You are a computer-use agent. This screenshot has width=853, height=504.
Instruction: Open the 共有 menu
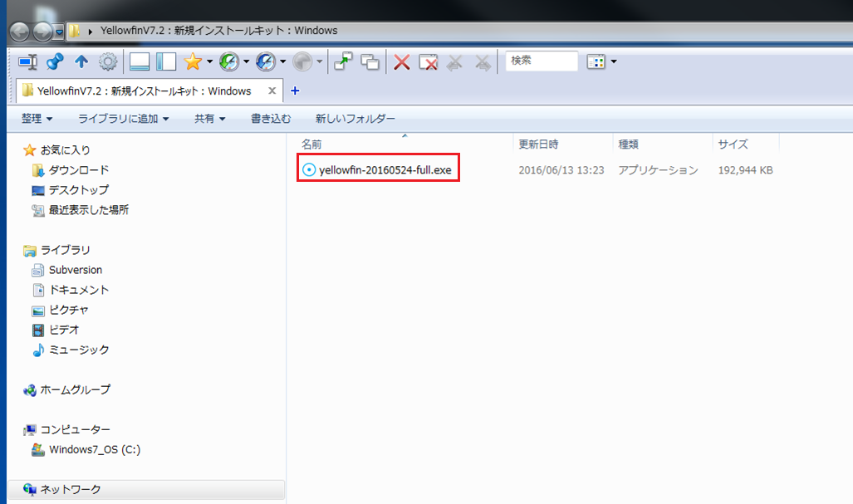click(x=210, y=119)
